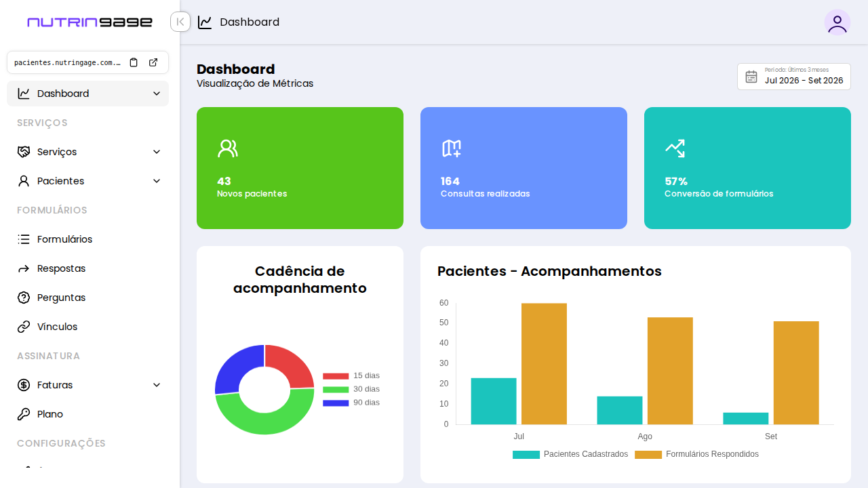
Task: Click the Nutringage logo
Action: (90, 22)
